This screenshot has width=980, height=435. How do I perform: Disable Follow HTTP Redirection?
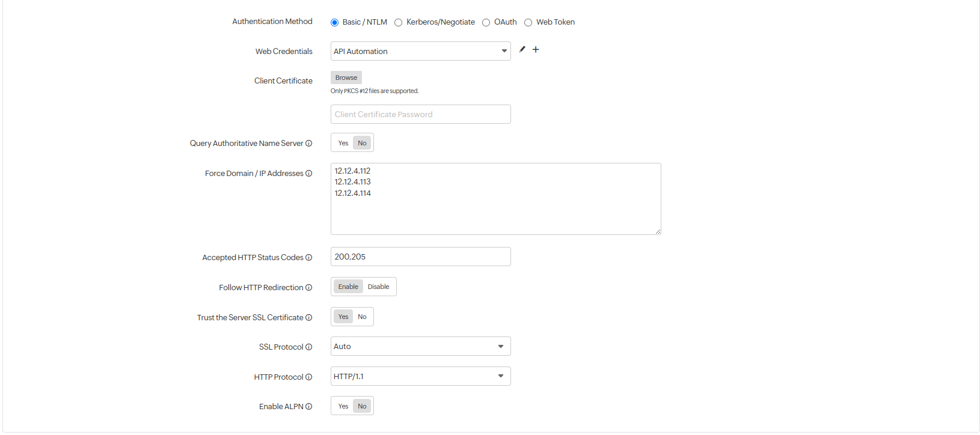(x=378, y=287)
